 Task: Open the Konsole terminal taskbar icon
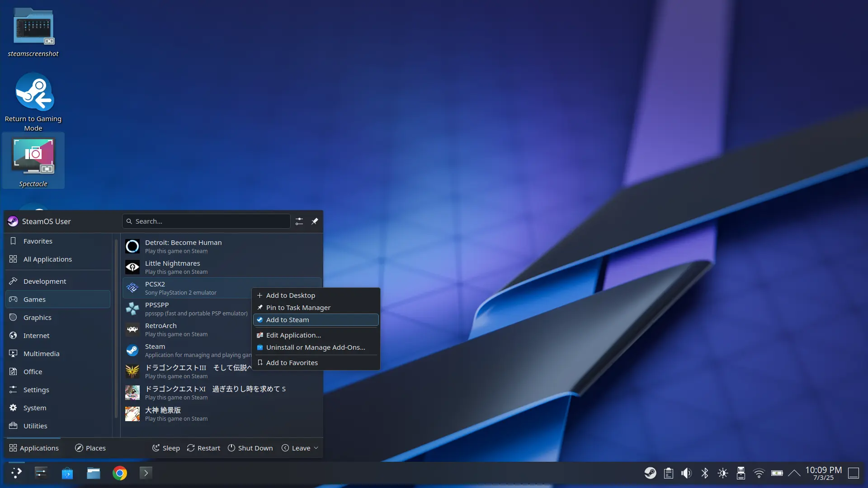[x=146, y=473]
